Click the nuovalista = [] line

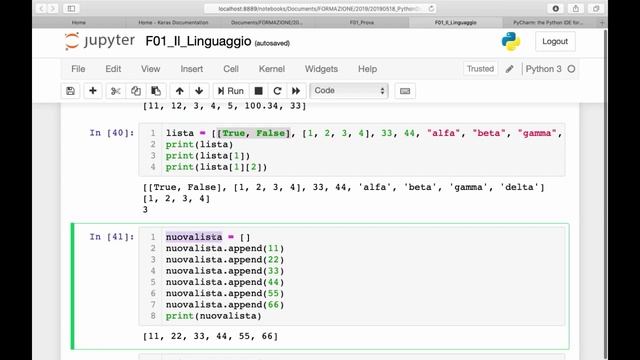click(x=208, y=237)
